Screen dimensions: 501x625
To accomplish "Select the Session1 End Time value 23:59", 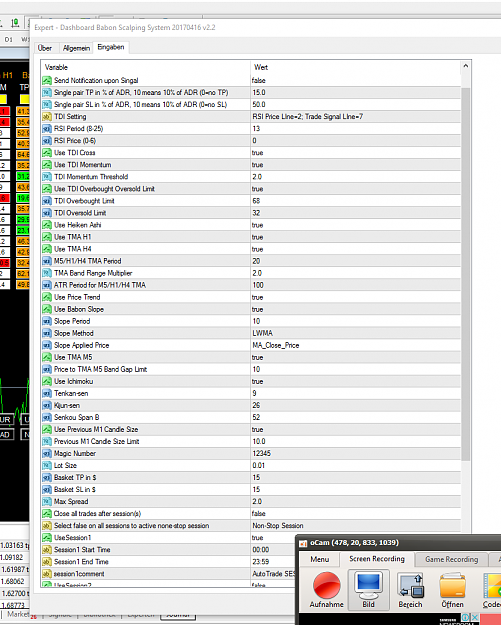I will [x=260, y=562].
